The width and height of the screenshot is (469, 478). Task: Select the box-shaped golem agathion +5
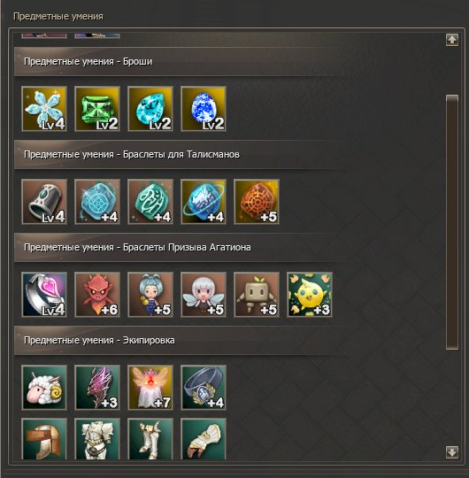click(x=257, y=295)
